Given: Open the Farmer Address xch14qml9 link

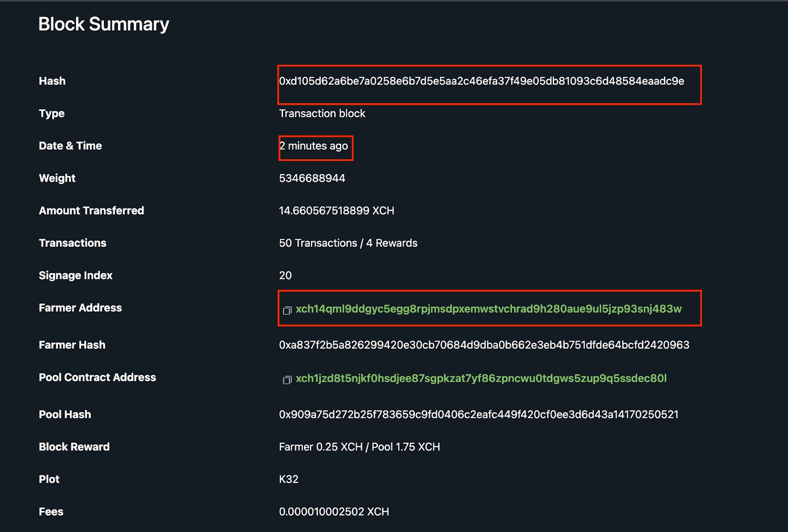Looking at the screenshot, I should pos(489,309).
